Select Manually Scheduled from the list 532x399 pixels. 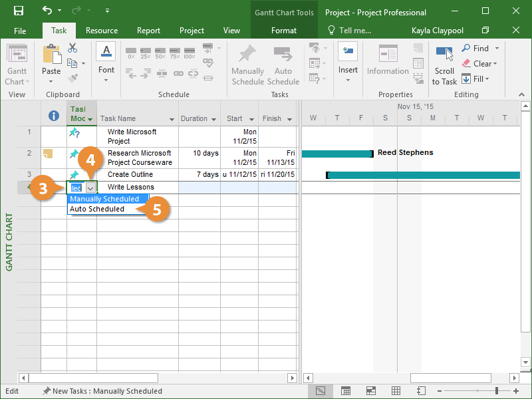pos(104,199)
